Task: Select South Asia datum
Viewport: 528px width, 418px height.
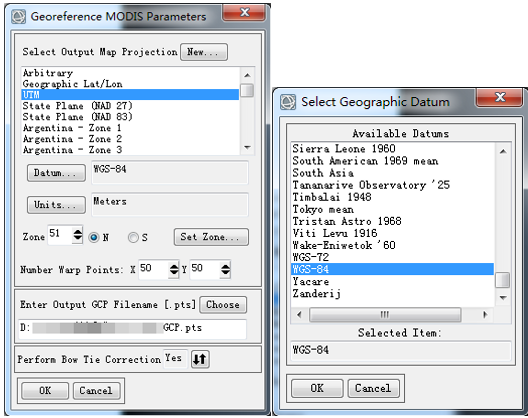Action: coord(393,173)
